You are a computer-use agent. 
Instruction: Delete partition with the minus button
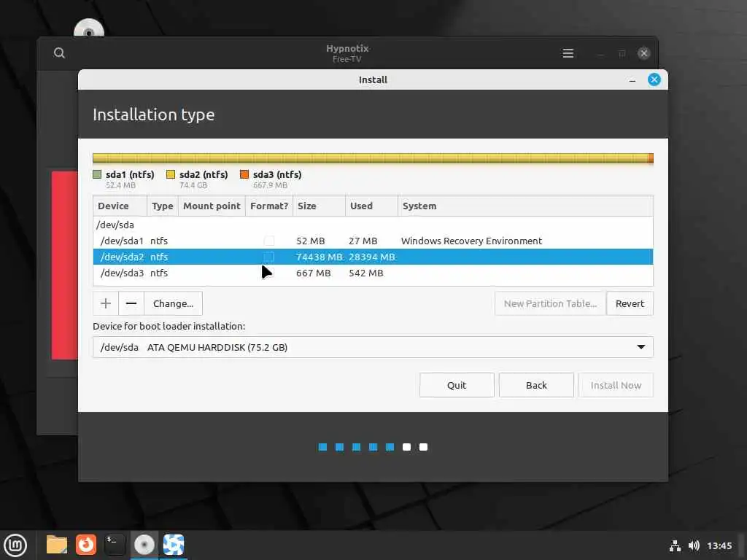pos(131,303)
